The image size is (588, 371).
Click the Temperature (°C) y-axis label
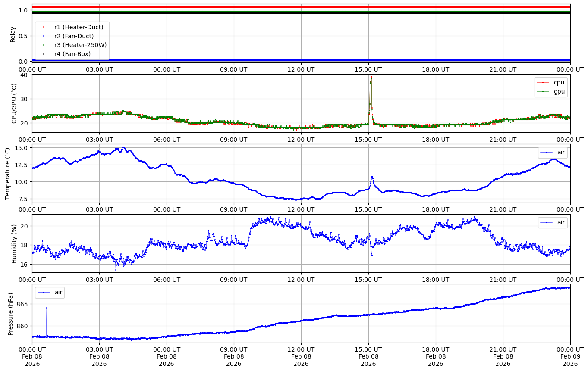tap(7, 173)
